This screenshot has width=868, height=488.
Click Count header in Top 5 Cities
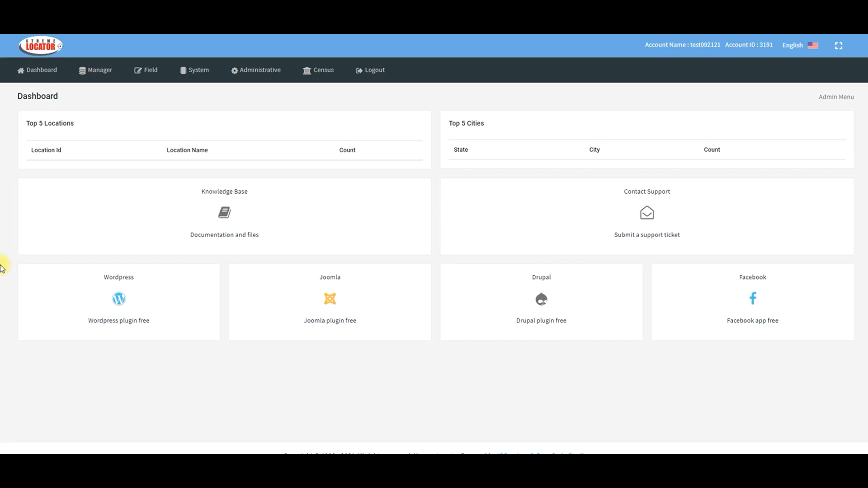712,150
